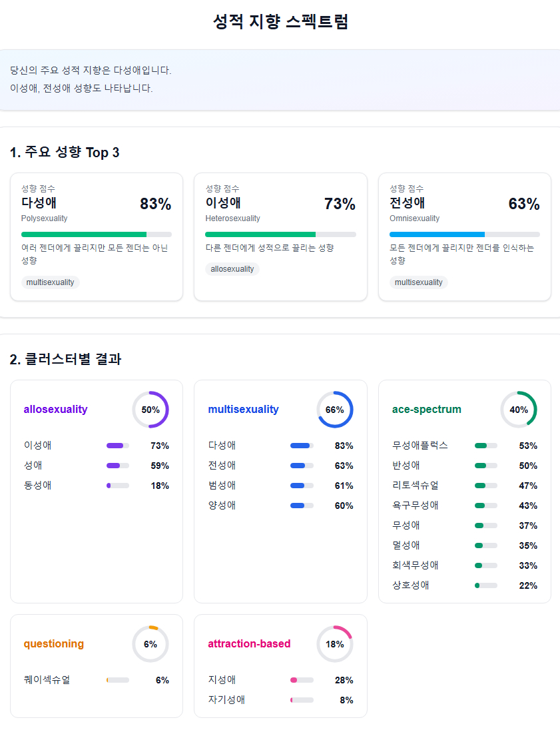This screenshot has height=732, width=560.
Task: Click the 퀘이섹슈얼 6% row
Action: (x=96, y=680)
